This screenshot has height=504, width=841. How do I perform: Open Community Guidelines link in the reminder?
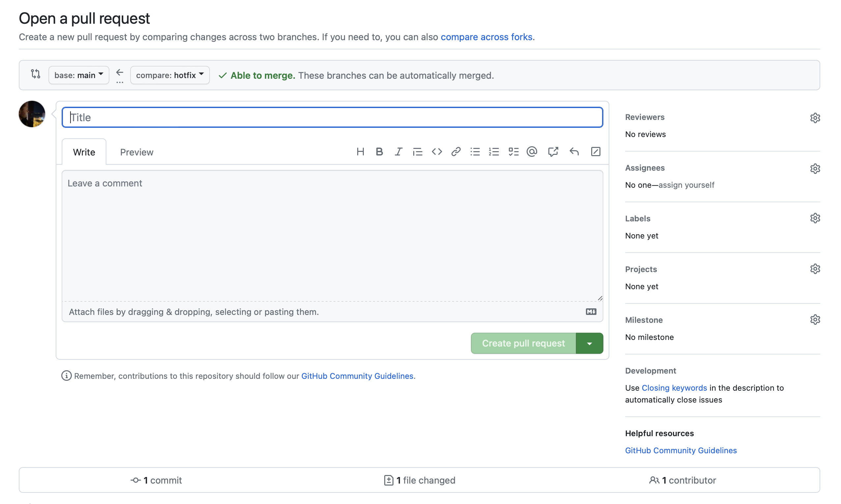(x=357, y=376)
